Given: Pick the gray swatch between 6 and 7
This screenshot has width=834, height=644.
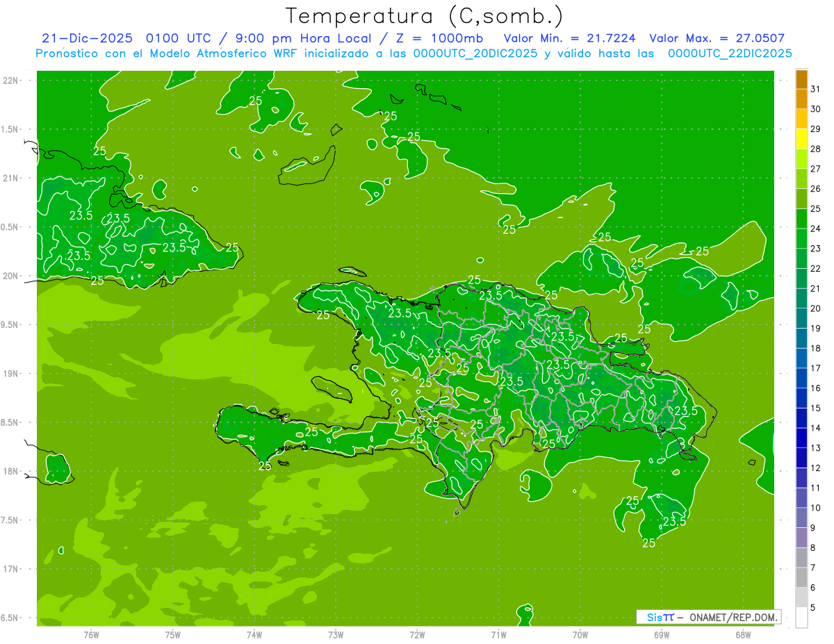Looking at the screenshot, I should (801, 578).
